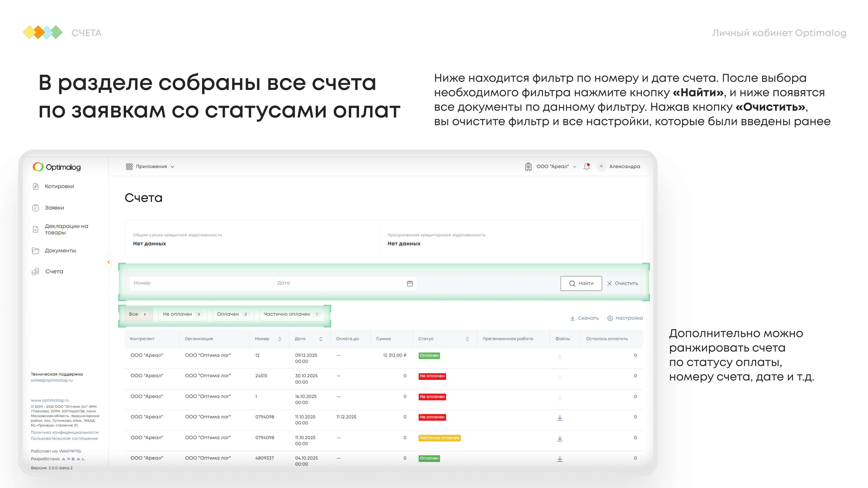Image resolution: width=868 pixels, height=488 pixels.
Task: Click the Настройка gear icon
Action: (610, 318)
